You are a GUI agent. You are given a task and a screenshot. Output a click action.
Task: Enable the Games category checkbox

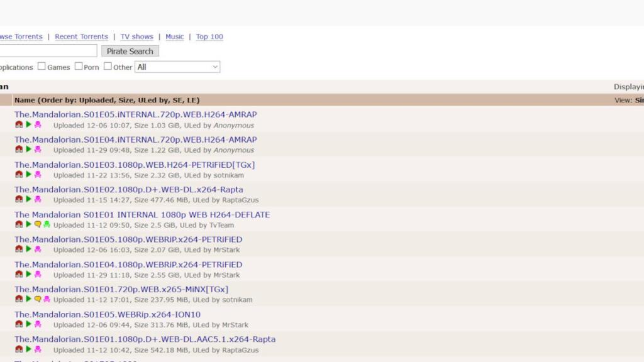click(x=42, y=65)
